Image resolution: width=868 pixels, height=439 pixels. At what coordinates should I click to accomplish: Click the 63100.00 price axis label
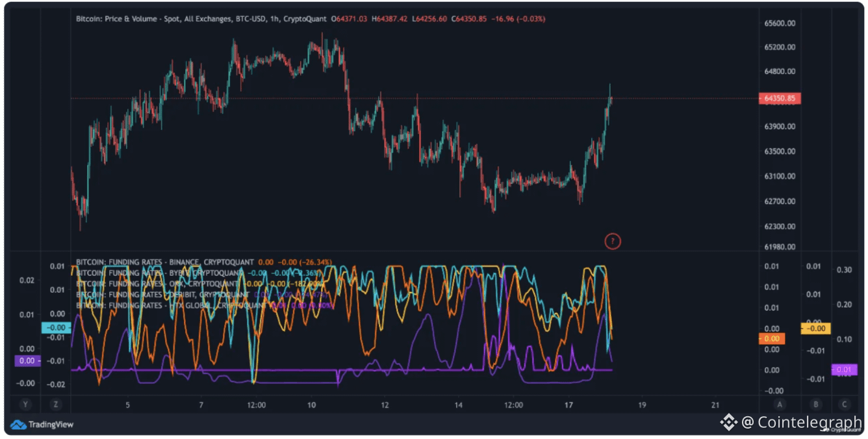pos(780,176)
